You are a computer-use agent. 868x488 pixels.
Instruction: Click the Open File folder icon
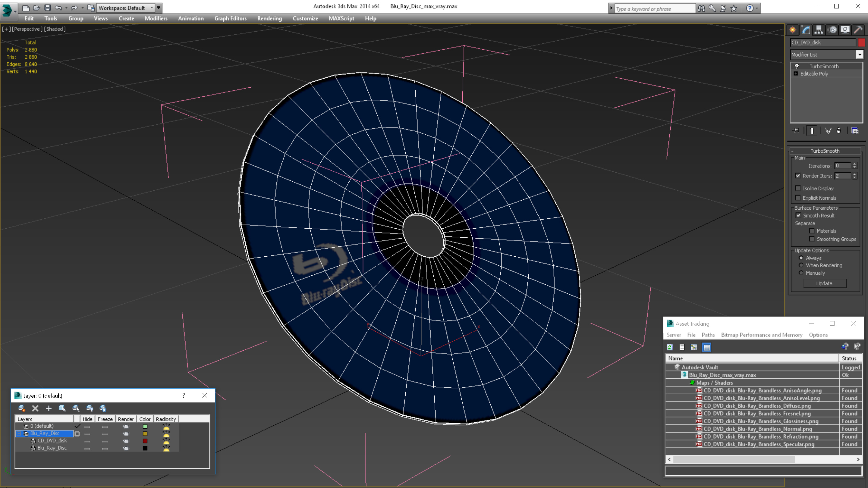click(37, 8)
